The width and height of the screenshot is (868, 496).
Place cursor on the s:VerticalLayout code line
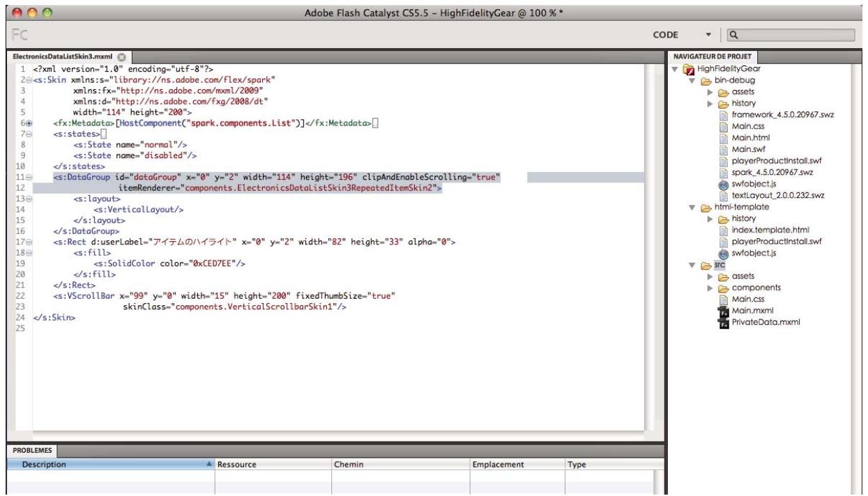(x=139, y=210)
